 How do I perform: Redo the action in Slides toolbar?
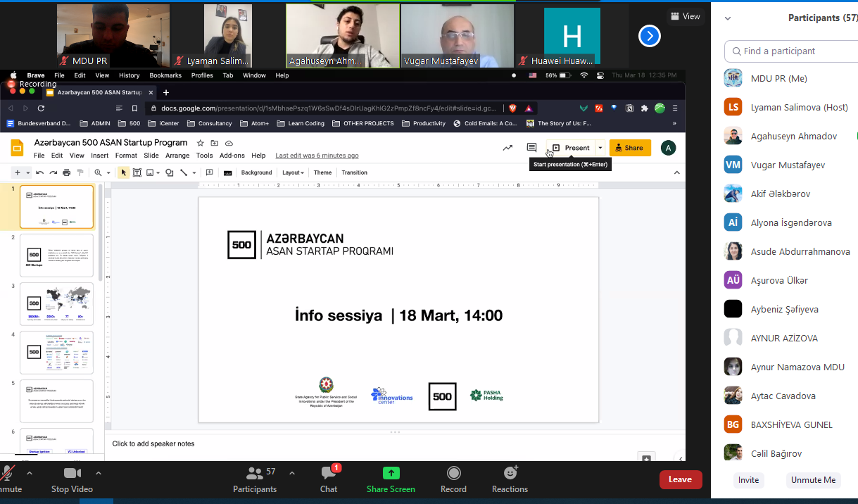click(x=53, y=172)
